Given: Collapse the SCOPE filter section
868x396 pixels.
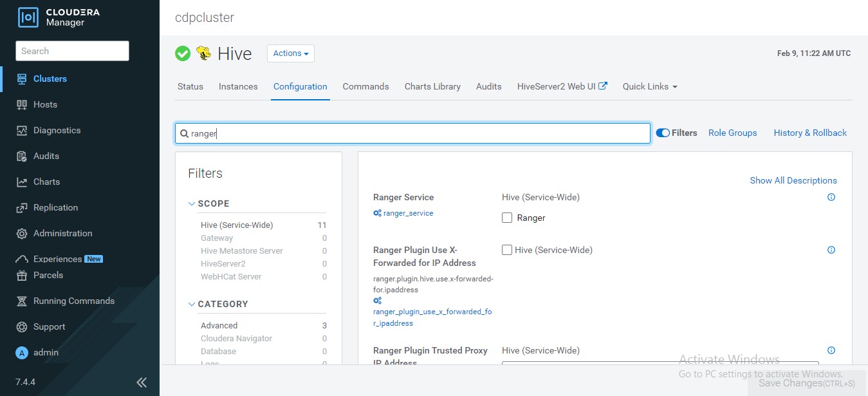Looking at the screenshot, I should (x=191, y=203).
